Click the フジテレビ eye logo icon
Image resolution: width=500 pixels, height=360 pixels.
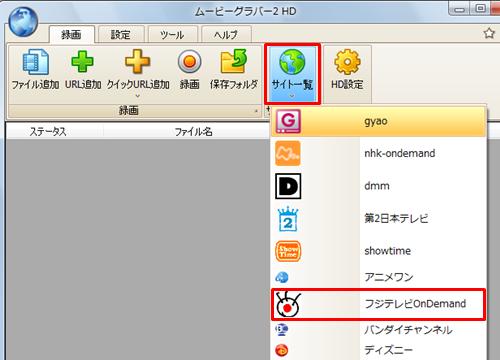288,304
